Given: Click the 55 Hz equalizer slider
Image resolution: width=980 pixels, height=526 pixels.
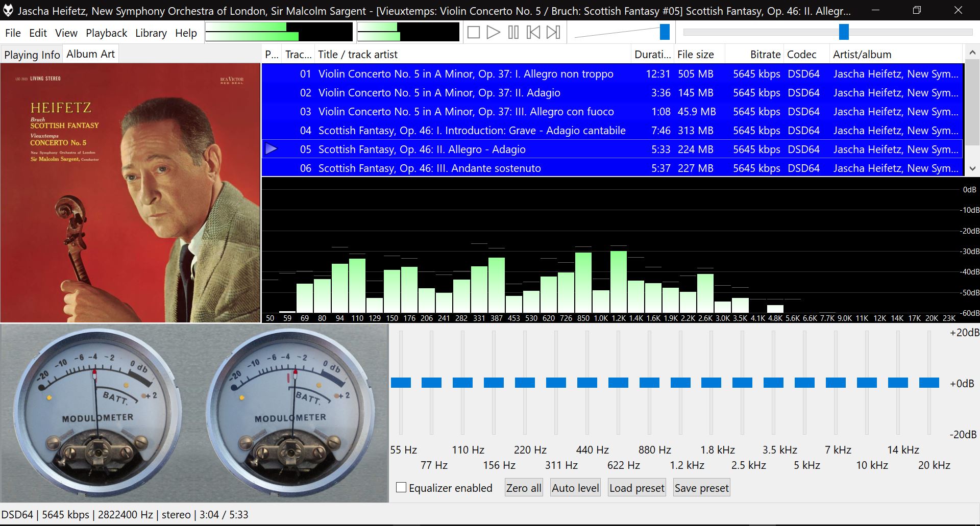Looking at the screenshot, I should coord(401,383).
